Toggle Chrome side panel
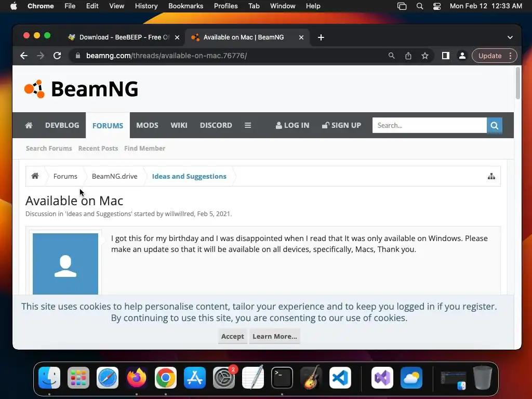 pyautogui.click(x=445, y=56)
